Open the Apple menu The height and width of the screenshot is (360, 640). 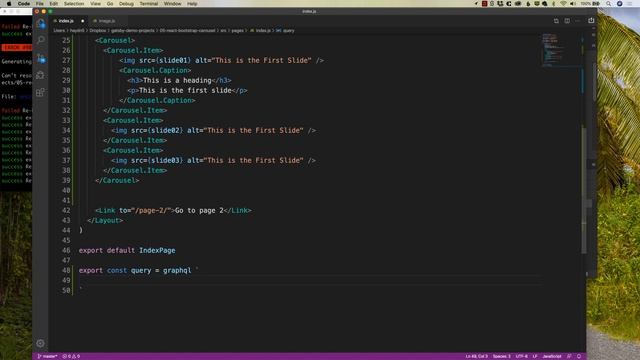click(x=9, y=4)
